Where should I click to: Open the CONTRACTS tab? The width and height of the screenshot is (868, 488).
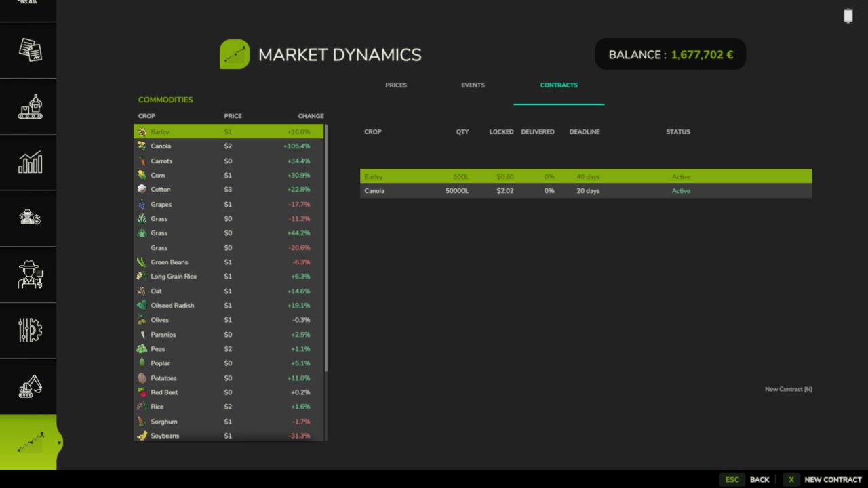pyautogui.click(x=559, y=85)
